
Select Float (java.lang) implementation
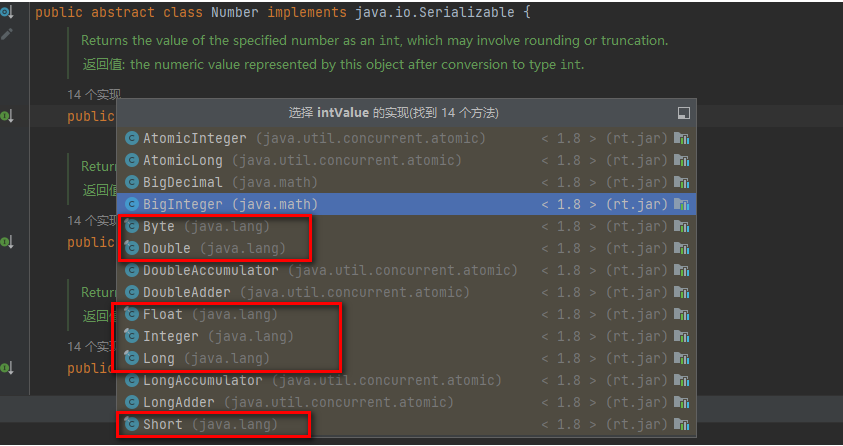coord(406,314)
